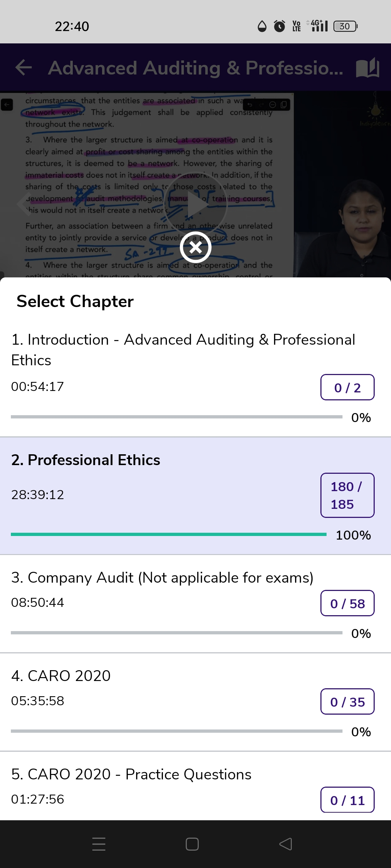The width and height of the screenshot is (391, 868).
Task: Choose the CARO 2020 chapter
Action: tap(61, 676)
